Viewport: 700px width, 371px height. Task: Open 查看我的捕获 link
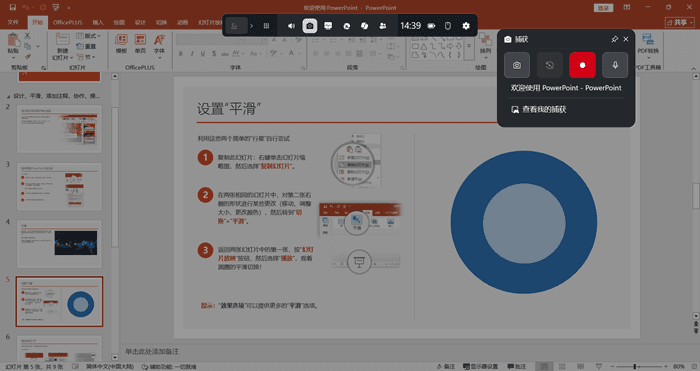[x=538, y=109]
